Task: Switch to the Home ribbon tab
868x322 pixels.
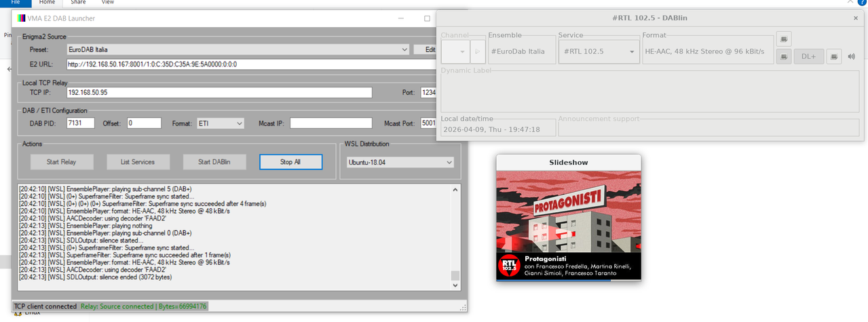Action: click(47, 3)
